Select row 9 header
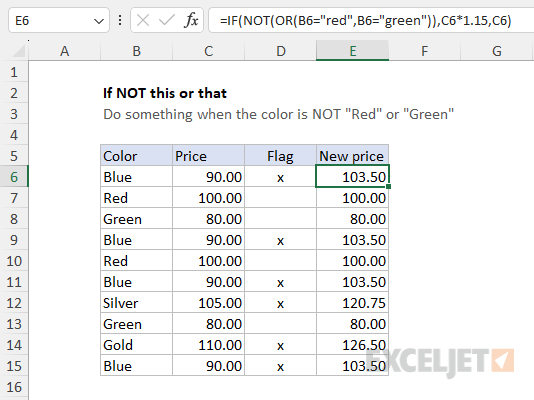This screenshot has height=400, width=534. (14, 240)
